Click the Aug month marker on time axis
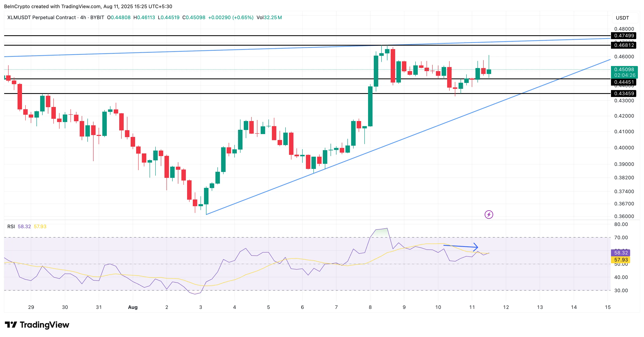Image resolution: width=644 pixels, height=337 pixels. 133,307
